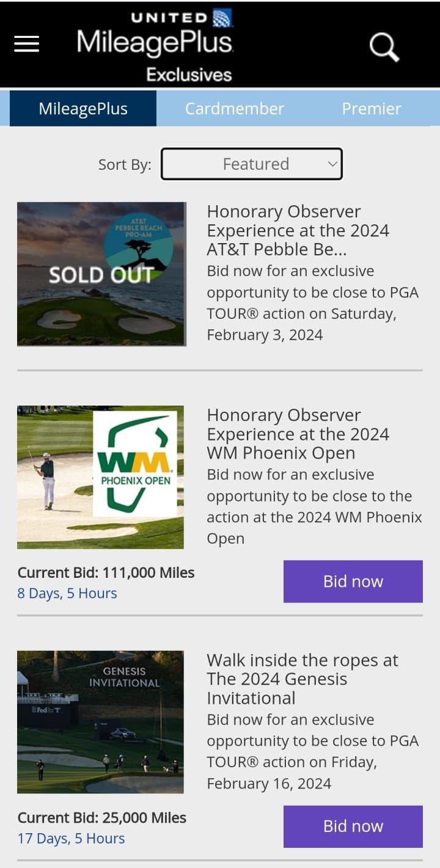The width and height of the screenshot is (440, 868).
Task: Open the Genesis Invitational thumbnail image
Action: pyautogui.click(x=101, y=721)
